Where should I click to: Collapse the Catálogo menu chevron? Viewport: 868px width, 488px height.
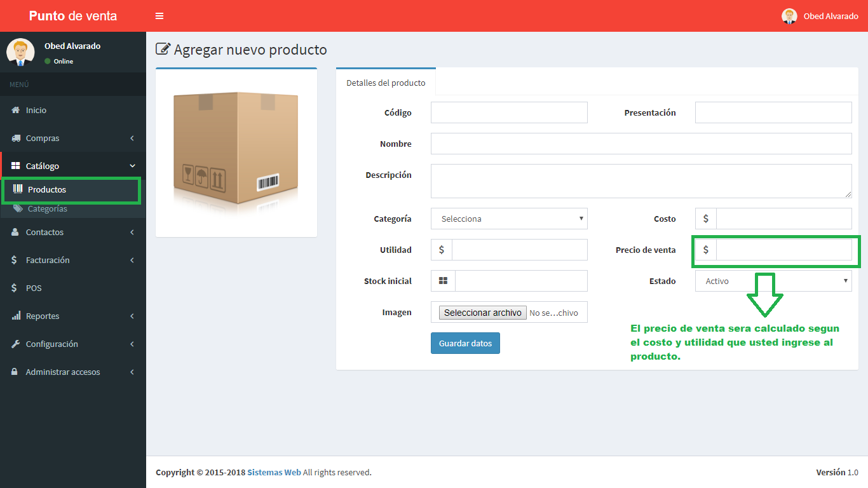(x=132, y=166)
